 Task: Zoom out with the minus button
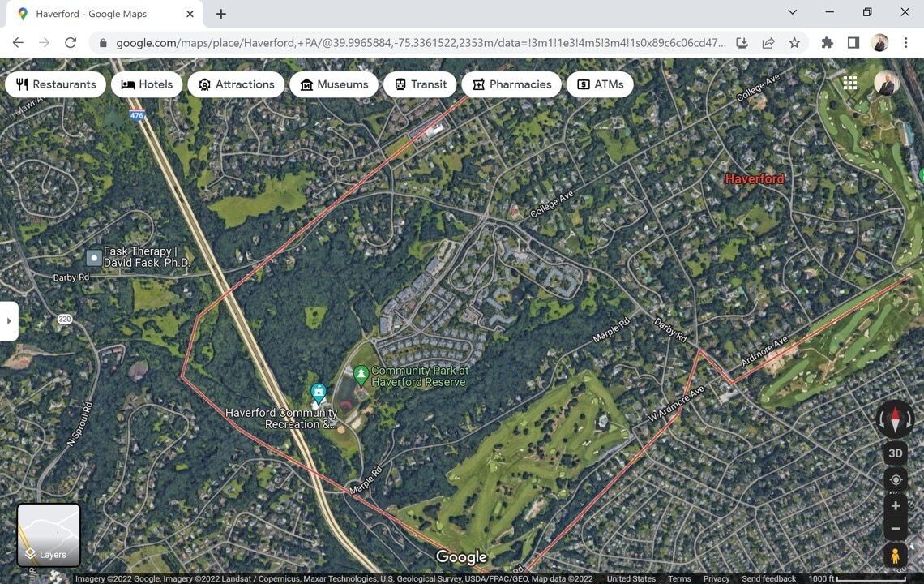pos(895,529)
